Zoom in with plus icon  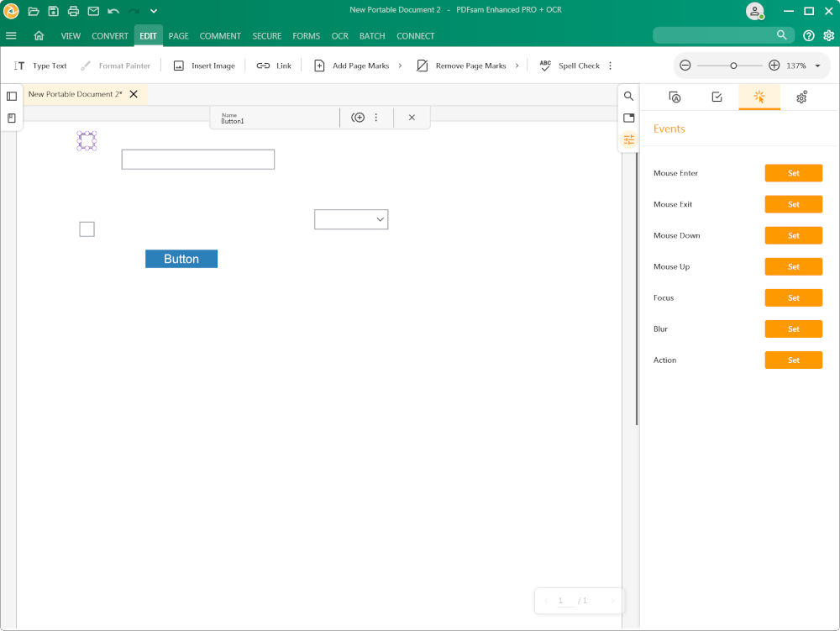[774, 66]
